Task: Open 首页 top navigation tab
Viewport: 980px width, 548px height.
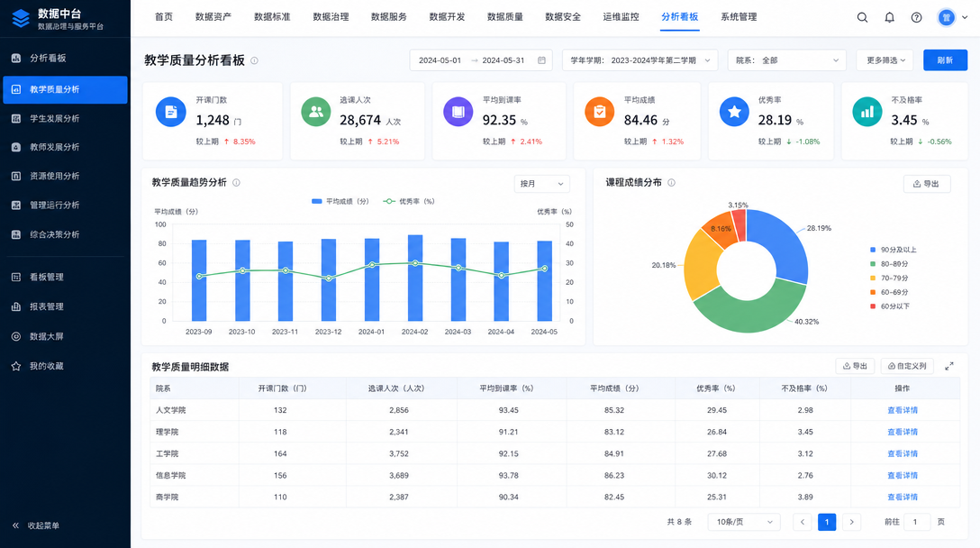Action: pyautogui.click(x=164, y=17)
